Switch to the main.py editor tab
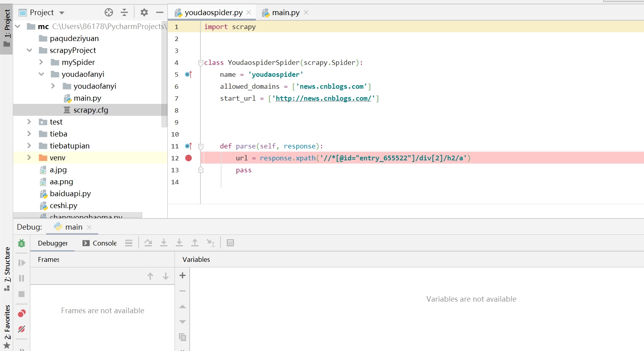Image resolution: width=644 pixels, height=351 pixels. [285, 13]
